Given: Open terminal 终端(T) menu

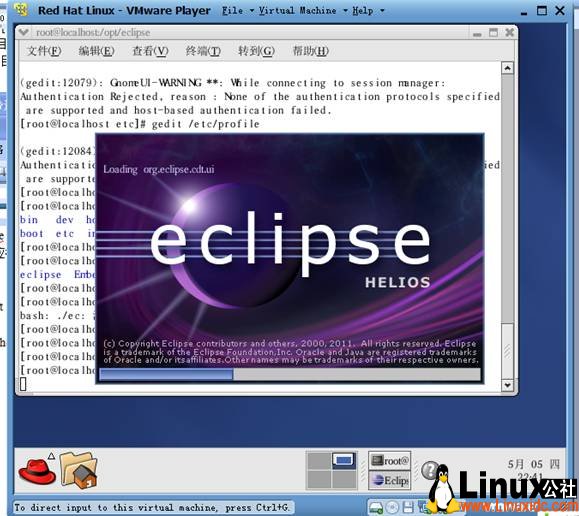Looking at the screenshot, I should pos(203,51).
